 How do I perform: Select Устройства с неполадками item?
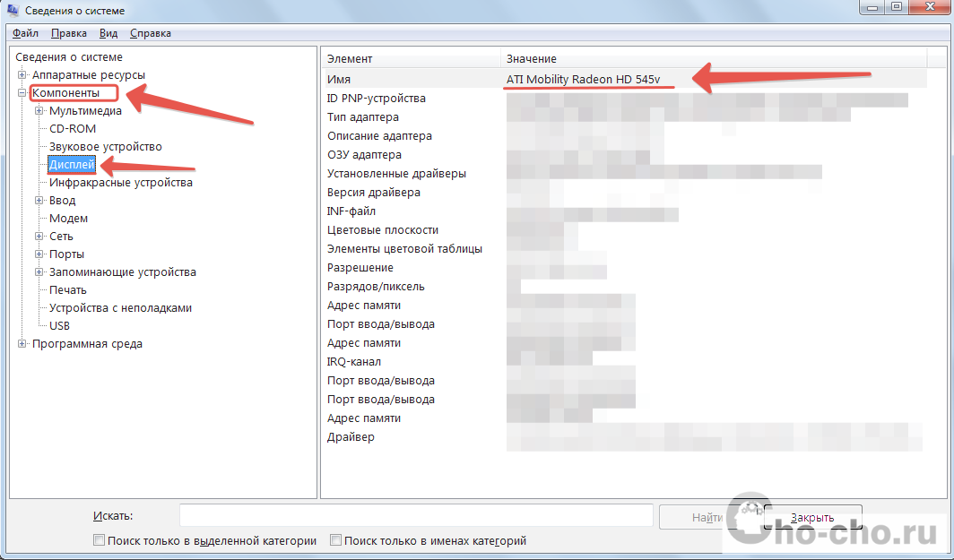(120, 308)
